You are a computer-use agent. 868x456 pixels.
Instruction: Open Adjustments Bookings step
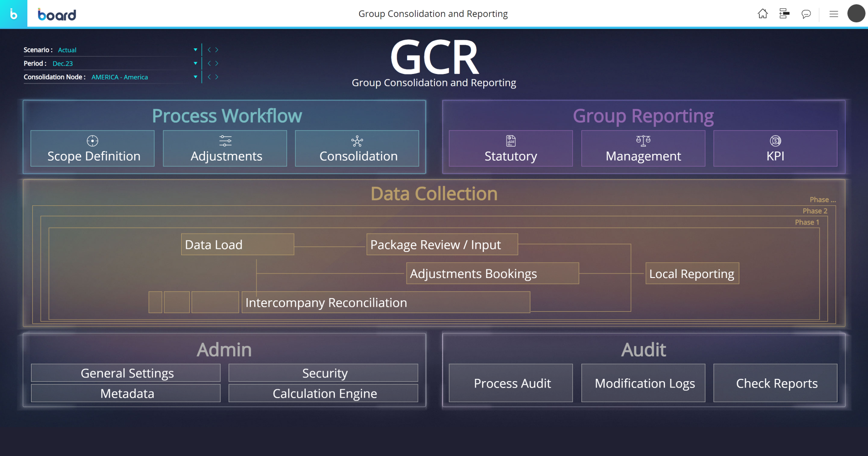click(x=492, y=273)
